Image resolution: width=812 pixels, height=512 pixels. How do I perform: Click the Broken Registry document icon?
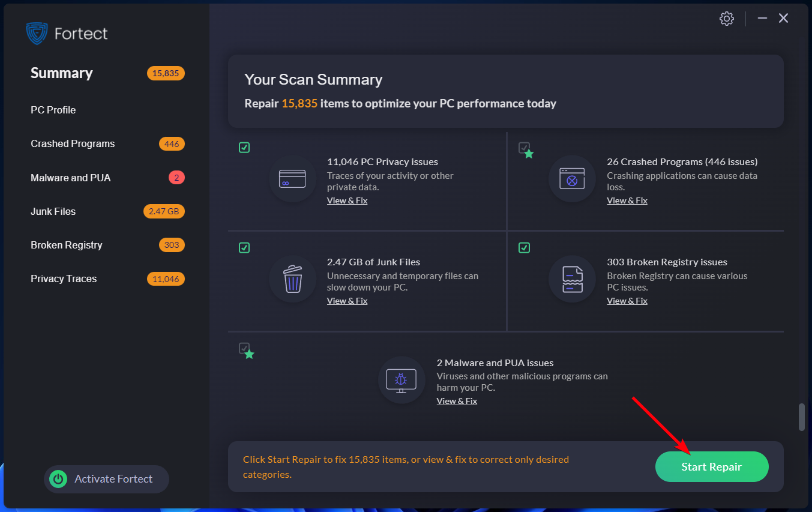point(572,279)
